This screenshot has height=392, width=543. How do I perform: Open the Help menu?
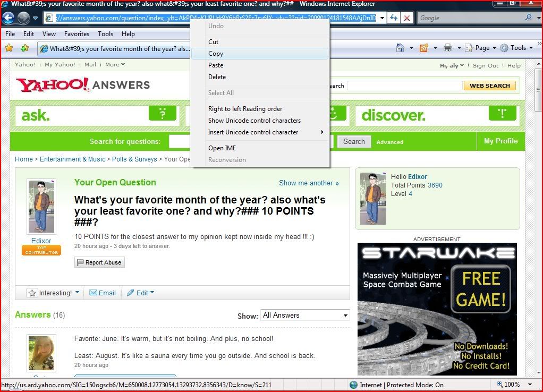(x=128, y=33)
